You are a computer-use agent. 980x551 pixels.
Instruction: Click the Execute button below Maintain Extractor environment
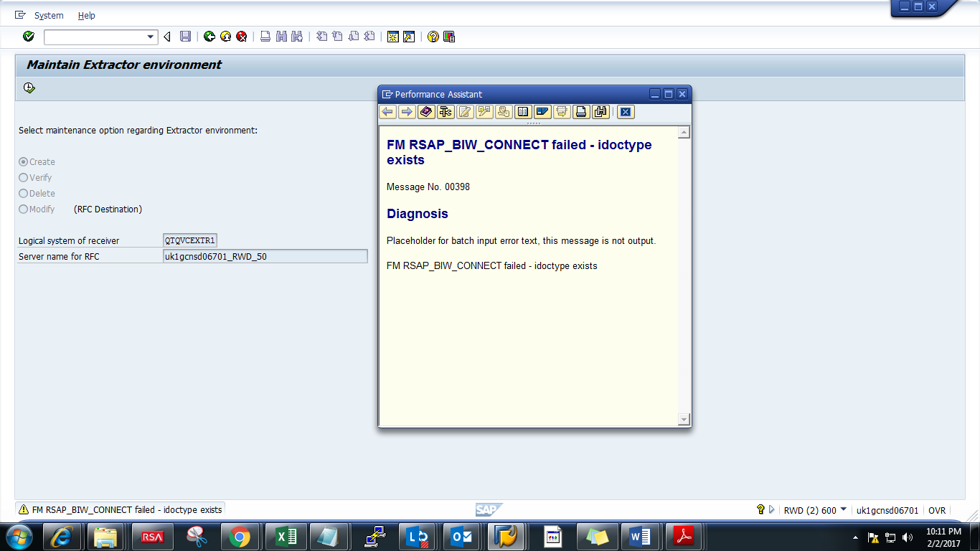(29, 87)
